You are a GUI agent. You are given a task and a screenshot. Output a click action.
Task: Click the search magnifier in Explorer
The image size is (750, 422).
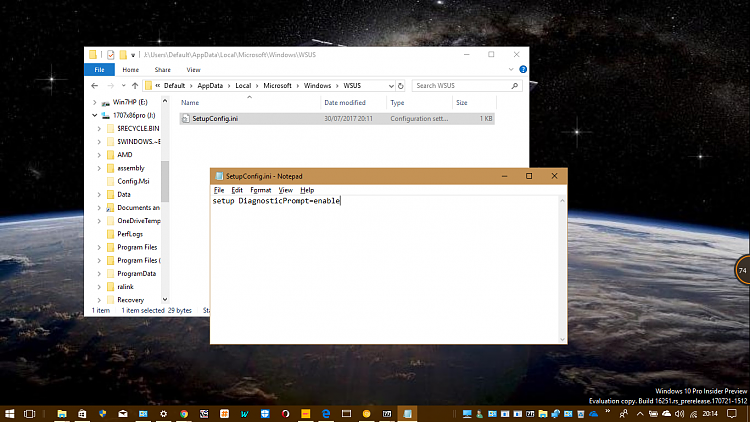[x=515, y=86]
